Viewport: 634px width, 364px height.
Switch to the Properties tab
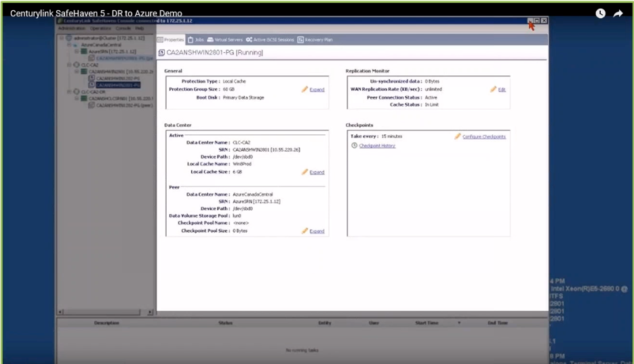coord(171,39)
